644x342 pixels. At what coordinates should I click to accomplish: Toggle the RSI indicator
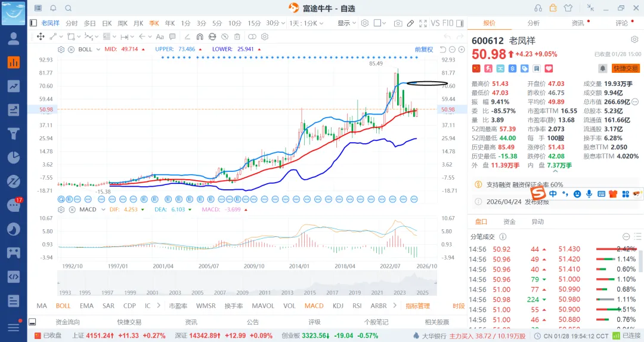click(357, 306)
